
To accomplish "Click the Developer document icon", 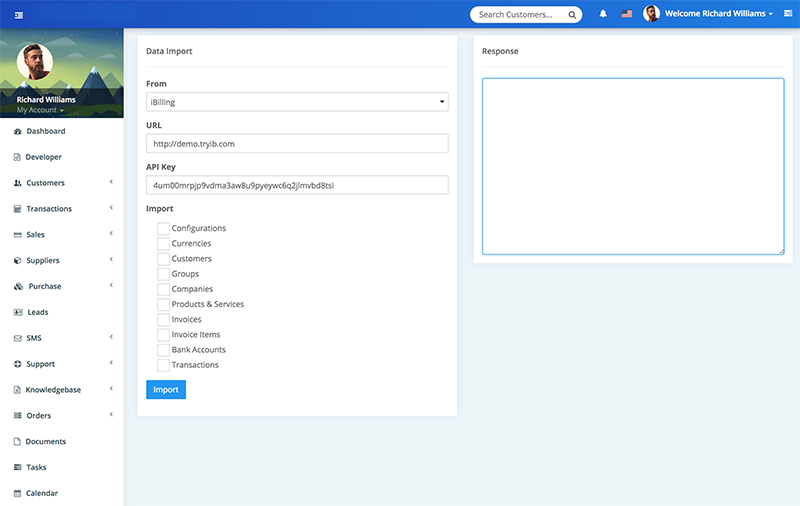I will (17, 157).
